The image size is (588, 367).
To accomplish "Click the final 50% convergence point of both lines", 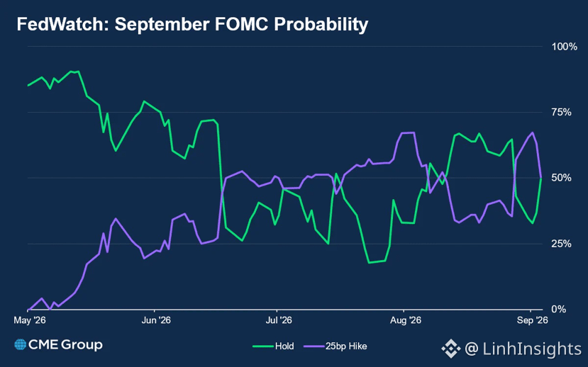I will point(540,178).
